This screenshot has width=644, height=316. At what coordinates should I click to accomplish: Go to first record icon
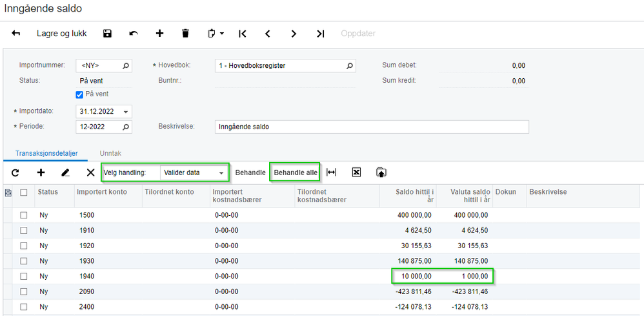pos(243,34)
